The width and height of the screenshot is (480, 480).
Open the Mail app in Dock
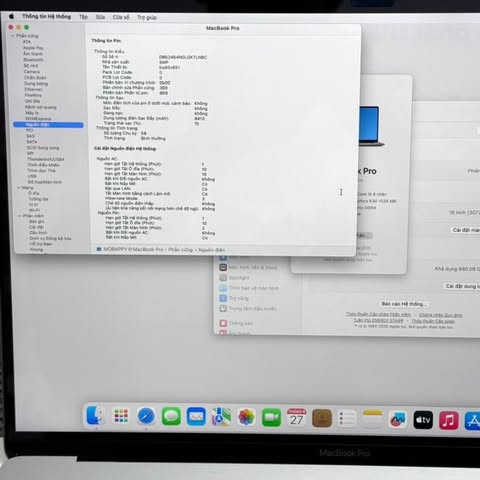pos(196,417)
